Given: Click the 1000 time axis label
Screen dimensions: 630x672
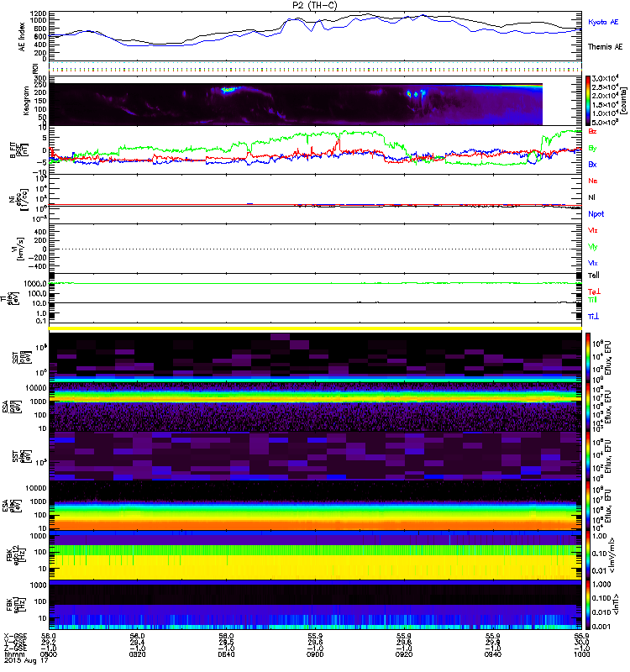Looking at the screenshot, I should coord(581,654).
